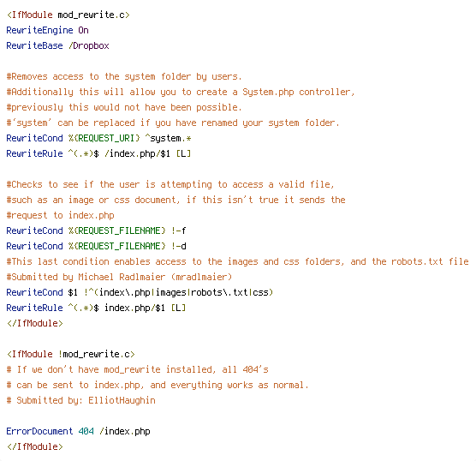Click the REQUEST_FILENAME !-d condition
The height and width of the screenshot is (461, 476).
tap(96, 246)
